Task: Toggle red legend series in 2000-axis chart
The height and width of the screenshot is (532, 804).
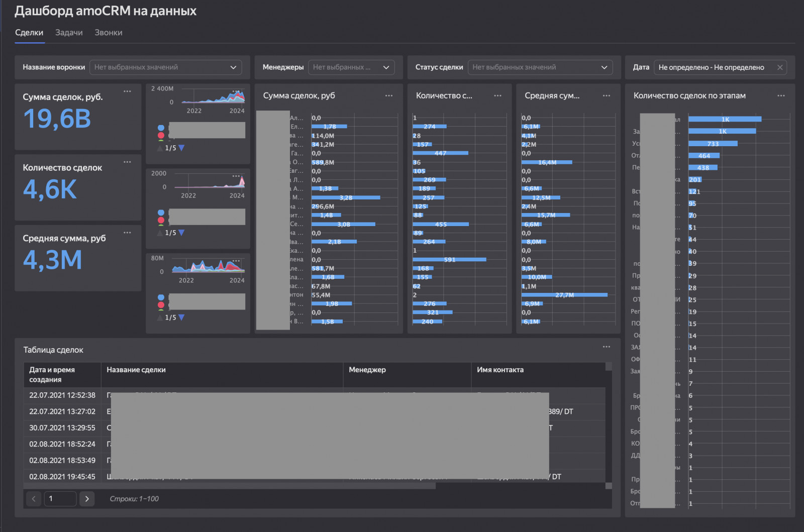Action: coord(161,220)
